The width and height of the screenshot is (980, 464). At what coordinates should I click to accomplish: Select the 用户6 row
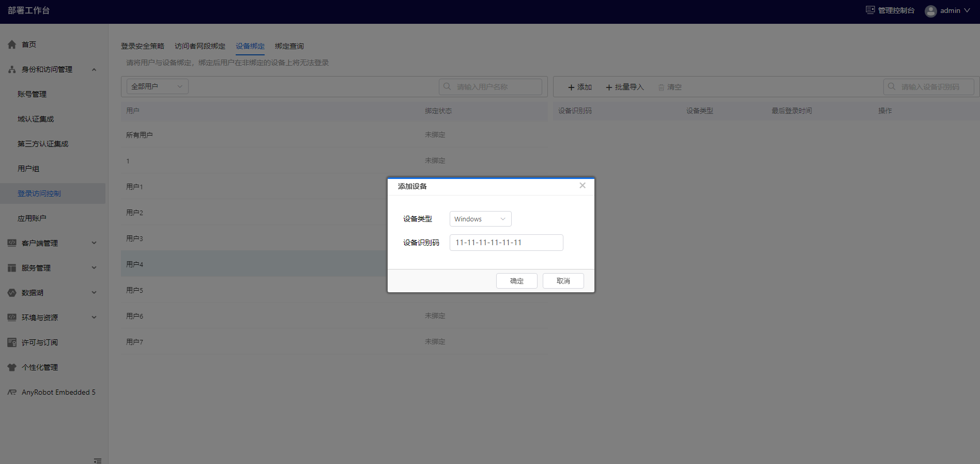point(334,316)
